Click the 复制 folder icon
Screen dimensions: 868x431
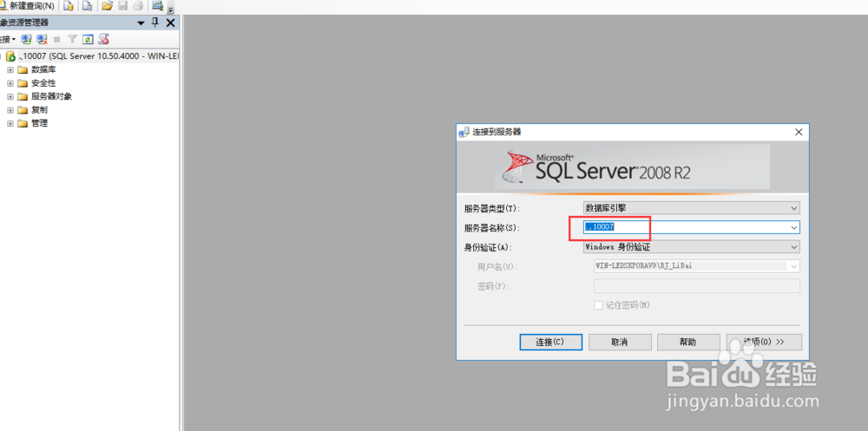tap(23, 109)
